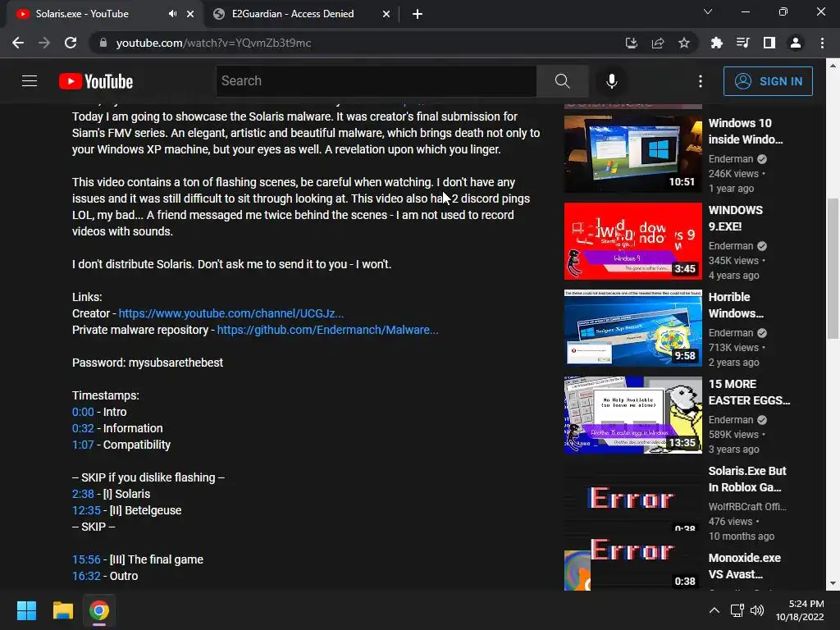Close the E2Guardian tab
The height and width of the screenshot is (630, 840).
[386, 14]
